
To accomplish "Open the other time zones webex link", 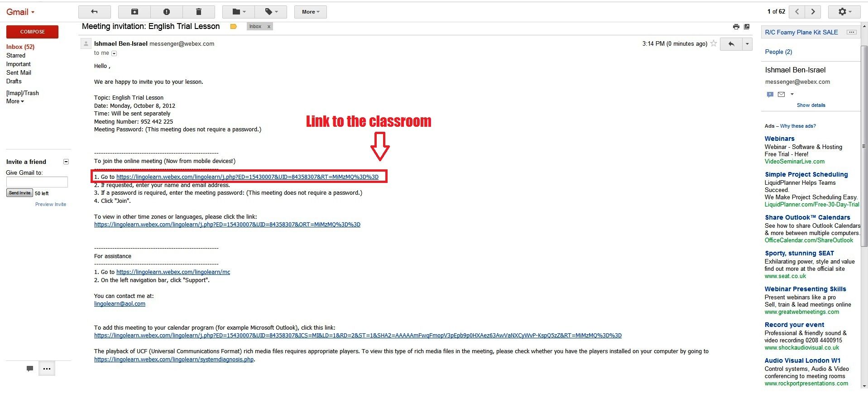I will [227, 225].
